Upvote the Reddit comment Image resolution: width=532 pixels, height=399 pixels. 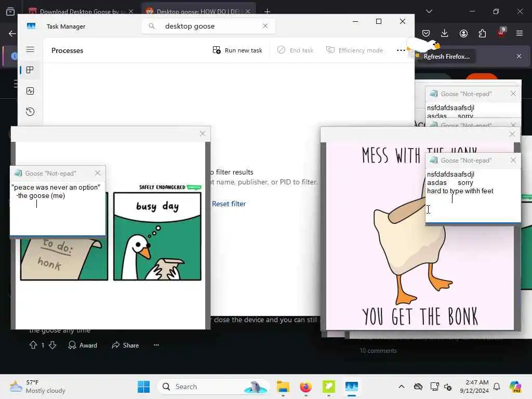coord(33,345)
